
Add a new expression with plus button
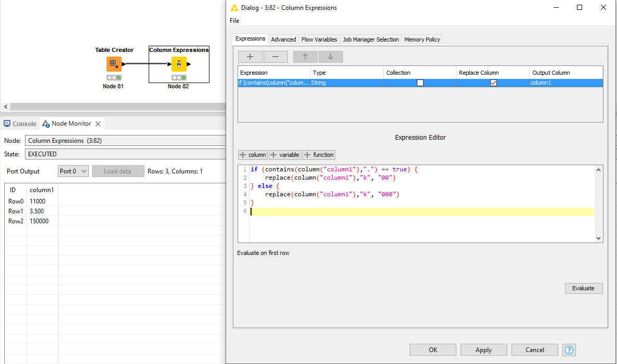click(250, 57)
